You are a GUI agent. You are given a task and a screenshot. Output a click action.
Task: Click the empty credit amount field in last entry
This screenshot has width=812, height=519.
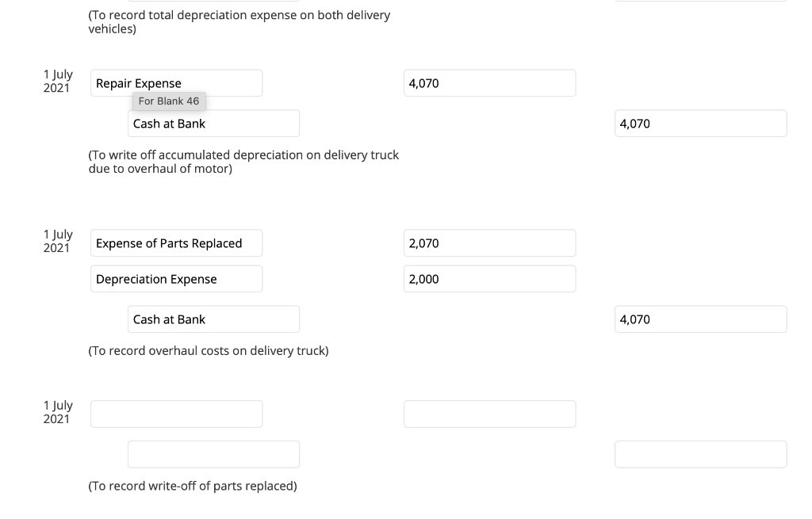click(x=700, y=453)
